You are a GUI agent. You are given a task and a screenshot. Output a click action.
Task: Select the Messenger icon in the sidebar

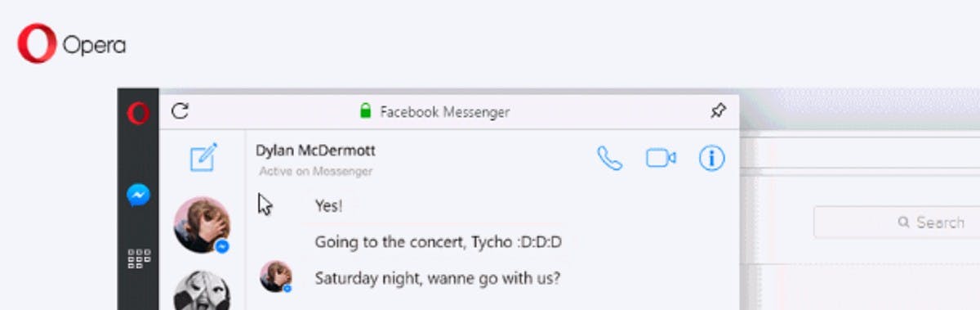tap(138, 195)
